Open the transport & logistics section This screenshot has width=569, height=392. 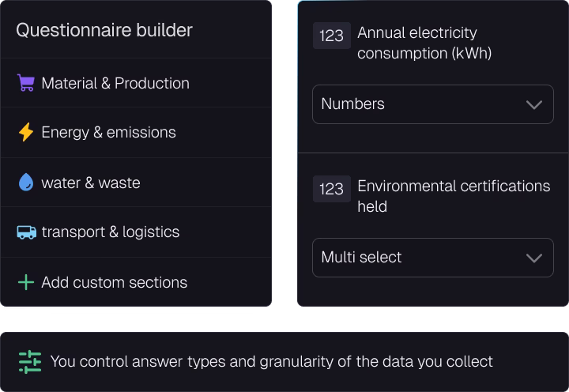coord(136,232)
